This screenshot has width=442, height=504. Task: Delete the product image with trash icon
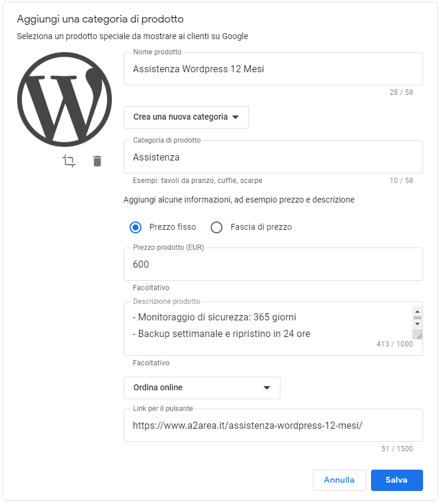pos(97,161)
